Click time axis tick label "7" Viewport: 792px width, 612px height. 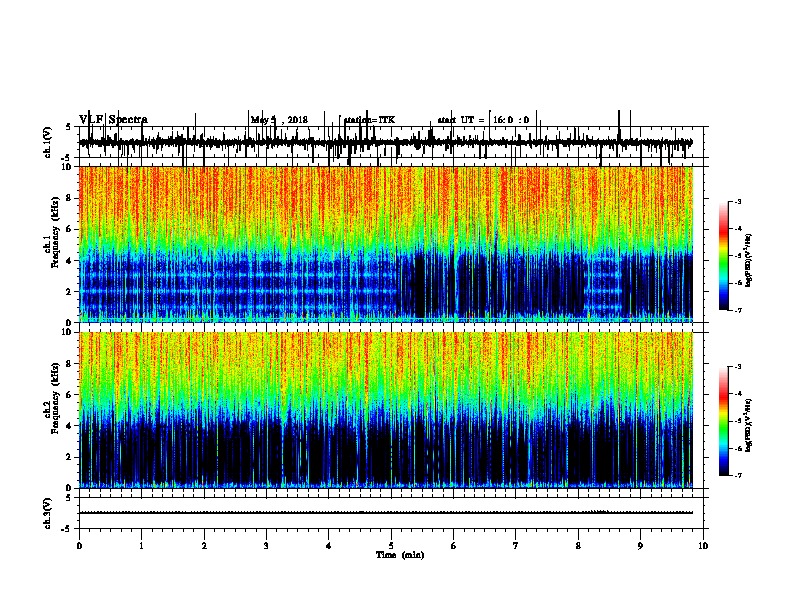(x=516, y=546)
